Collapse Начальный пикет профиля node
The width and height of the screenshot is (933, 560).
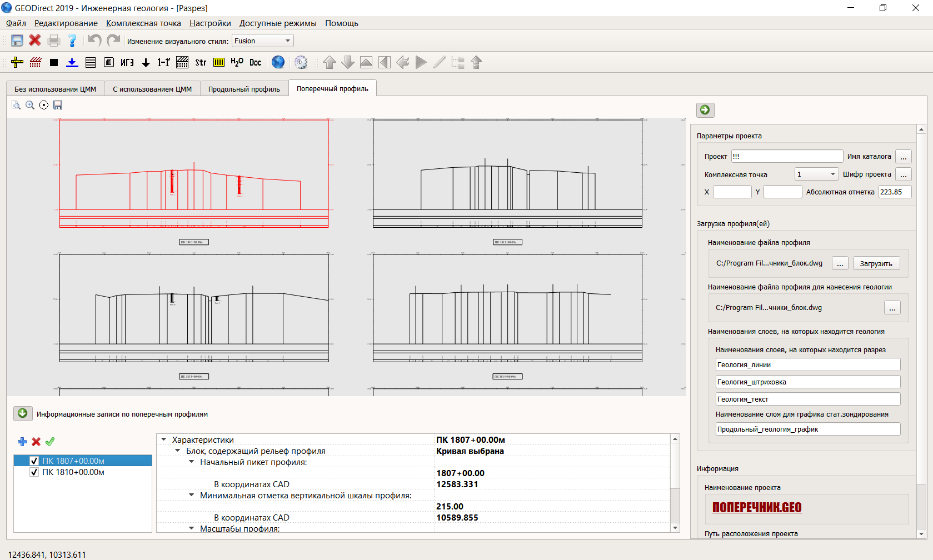(192, 462)
